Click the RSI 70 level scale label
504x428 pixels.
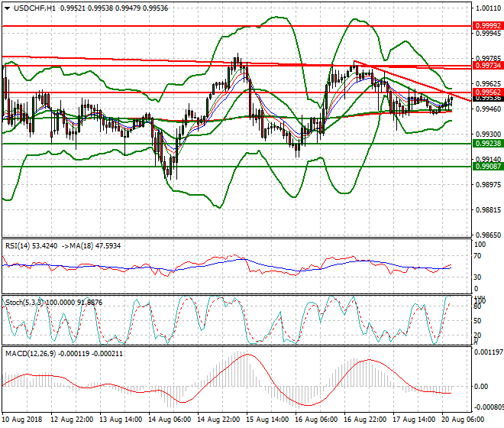pos(477,256)
